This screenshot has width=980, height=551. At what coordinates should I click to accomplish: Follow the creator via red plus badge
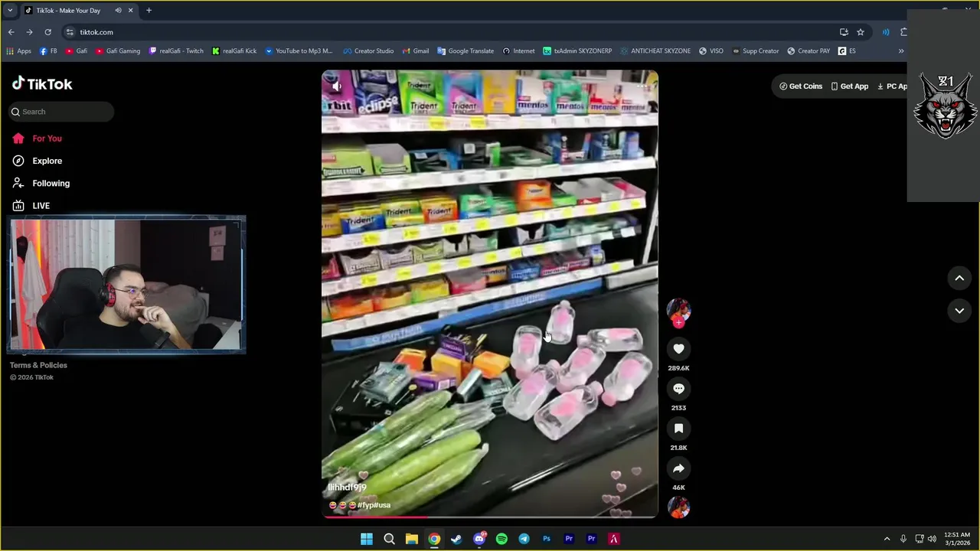tap(678, 323)
